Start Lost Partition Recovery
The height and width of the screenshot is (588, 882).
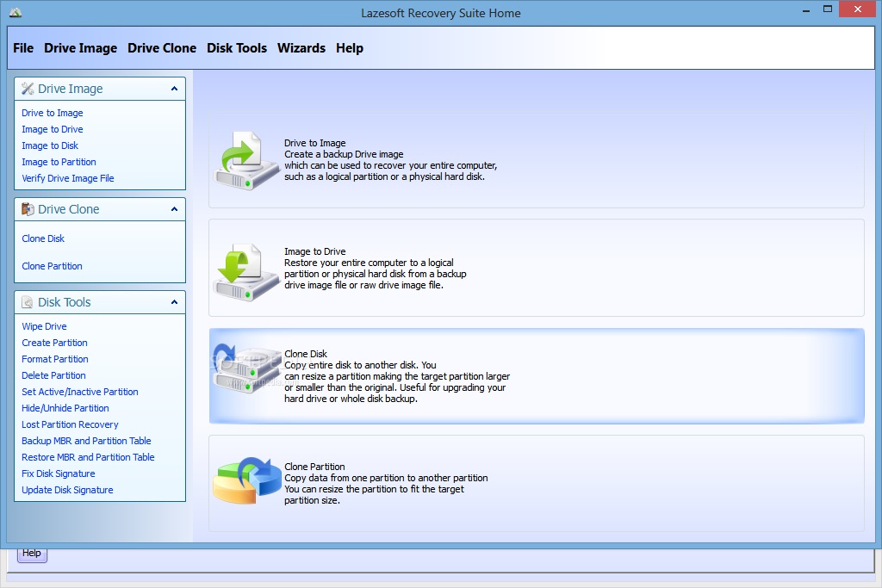coord(71,424)
